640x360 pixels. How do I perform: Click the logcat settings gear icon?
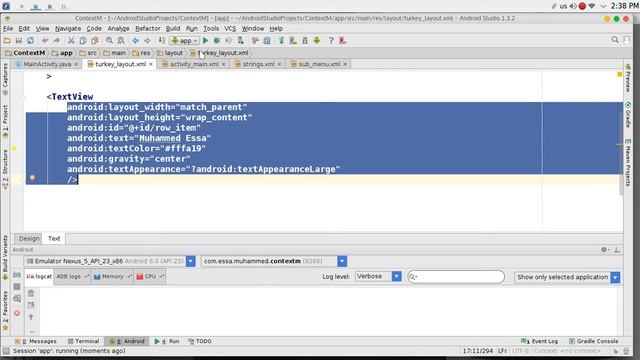(x=604, y=249)
